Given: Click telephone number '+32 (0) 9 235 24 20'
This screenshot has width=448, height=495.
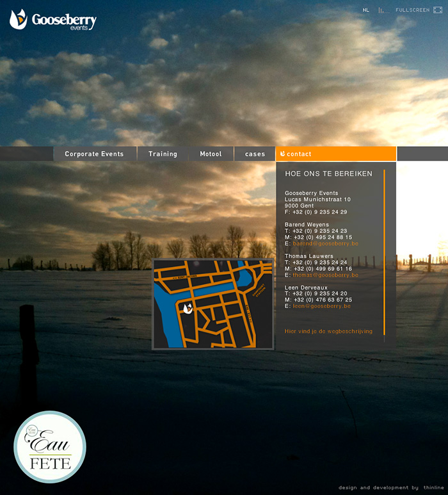Looking at the screenshot, I should [319, 293].
